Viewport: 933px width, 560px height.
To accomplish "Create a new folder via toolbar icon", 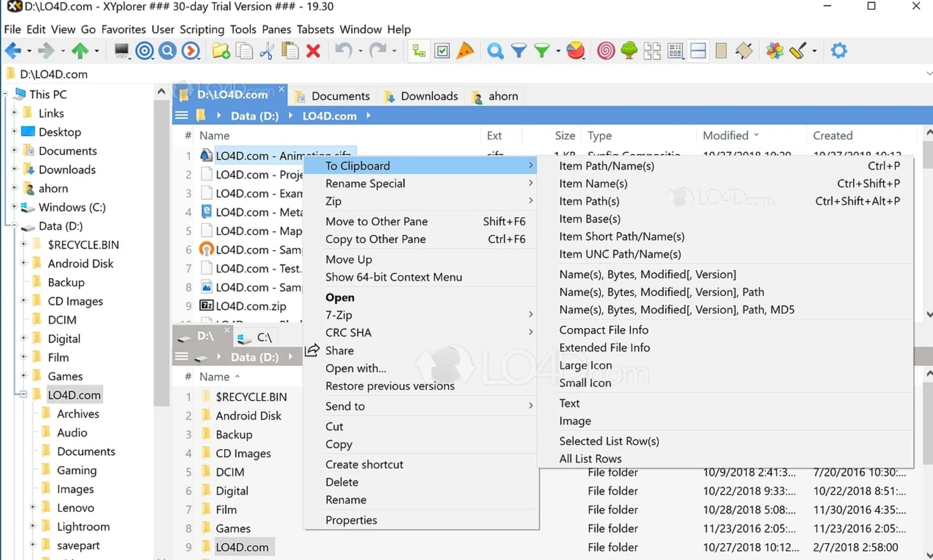I will [x=221, y=51].
